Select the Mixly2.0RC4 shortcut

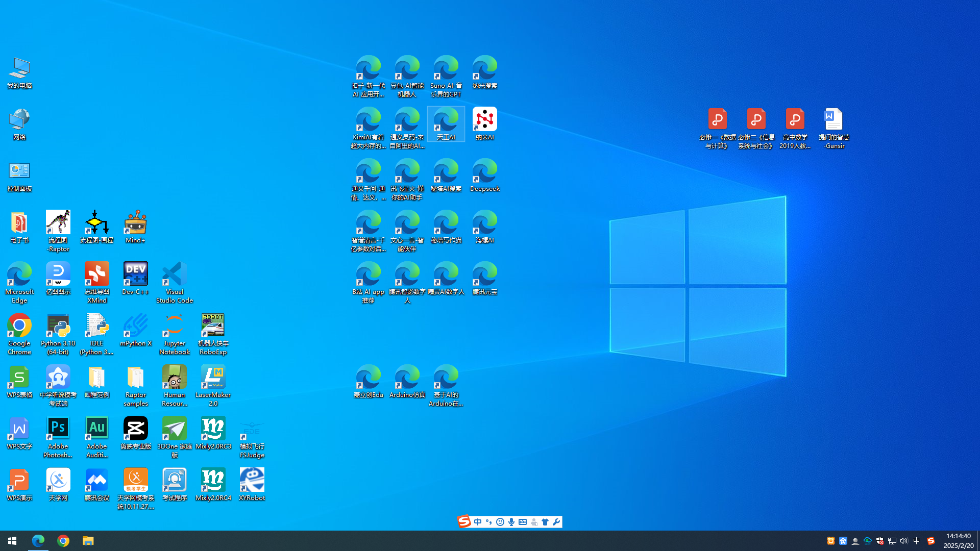point(213,486)
